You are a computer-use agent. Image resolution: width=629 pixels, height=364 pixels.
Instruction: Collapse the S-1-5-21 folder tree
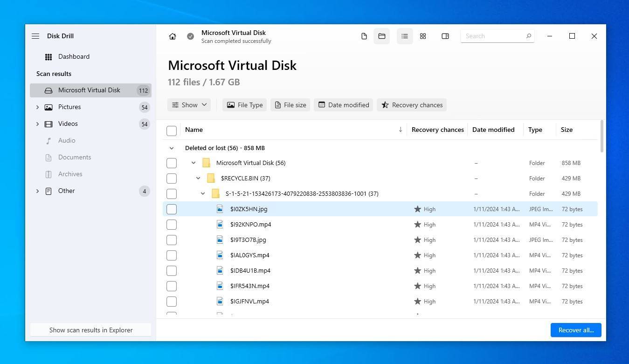click(203, 193)
